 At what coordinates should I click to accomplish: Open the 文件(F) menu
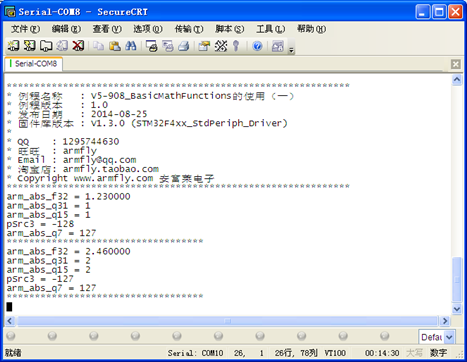(25, 29)
